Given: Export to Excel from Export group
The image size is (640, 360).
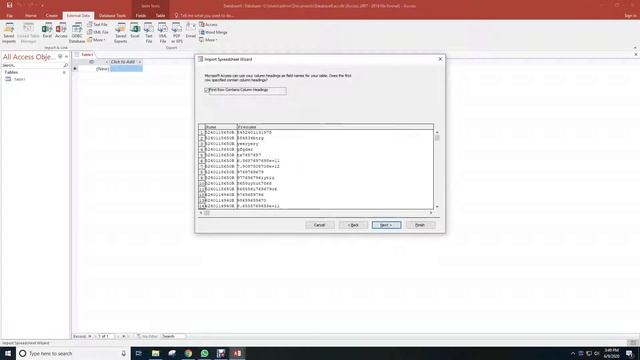Looking at the screenshot, I should (135, 31).
